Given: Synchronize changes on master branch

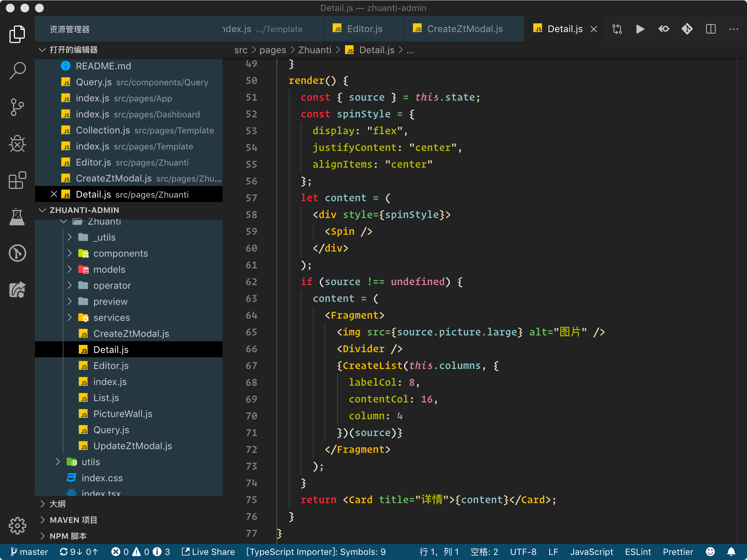Looking at the screenshot, I should coord(79,552).
